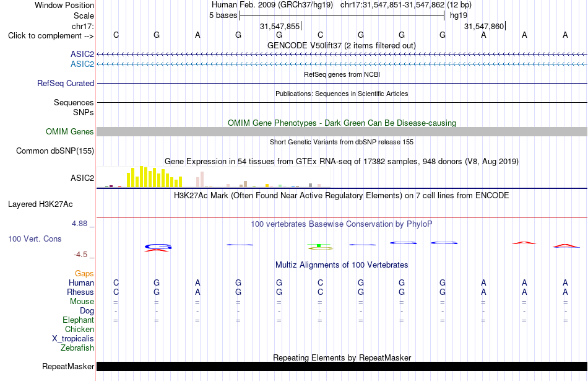The image size is (588, 381).
Task: Click the dark blue ASIC2 transcript arrows
Action: click(x=342, y=55)
